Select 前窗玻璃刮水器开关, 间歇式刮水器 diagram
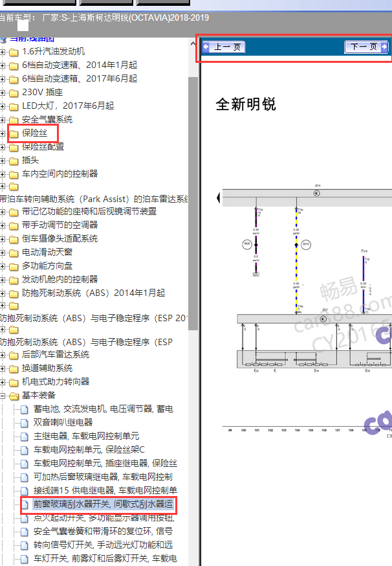 103,504
